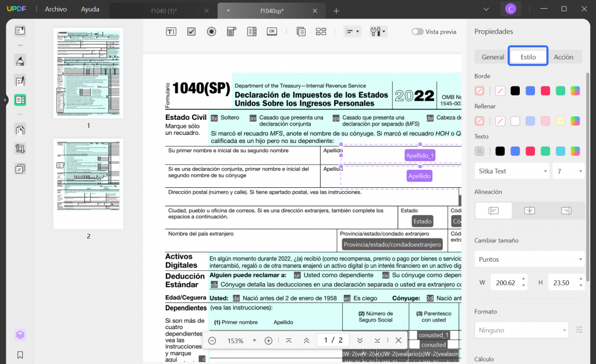The height and width of the screenshot is (364, 596).
Task: Select the radio button form tool
Action: tap(211, 31)
